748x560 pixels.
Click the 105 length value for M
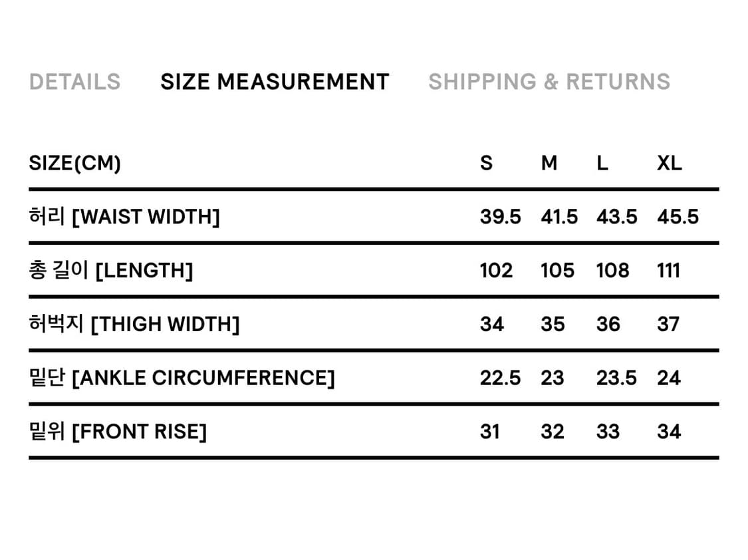[x=557, y=271]
